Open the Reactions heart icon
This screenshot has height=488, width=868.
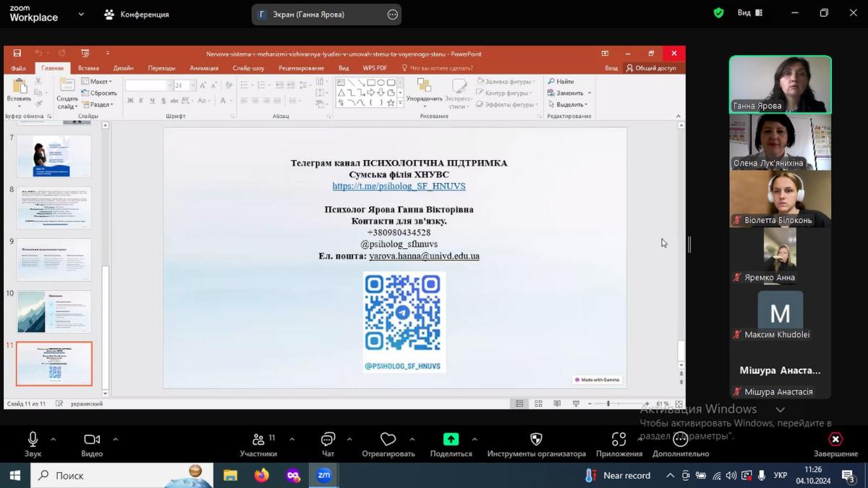click(x=388, y=439)
